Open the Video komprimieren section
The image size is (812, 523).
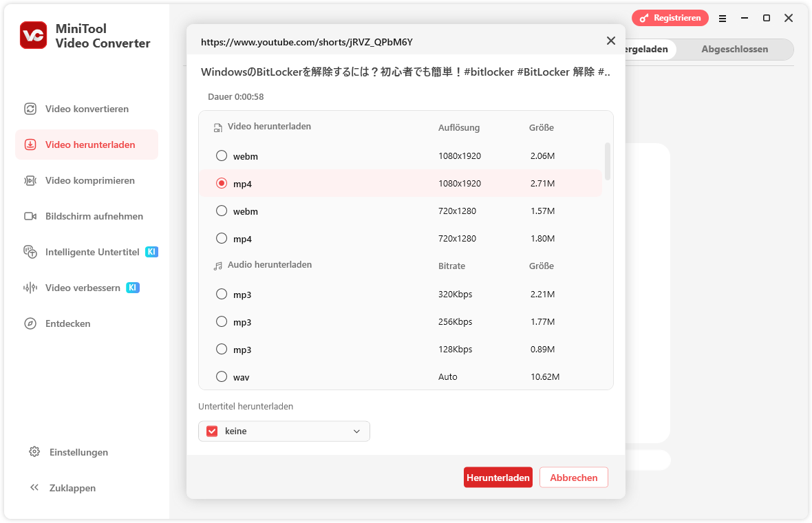87,180
